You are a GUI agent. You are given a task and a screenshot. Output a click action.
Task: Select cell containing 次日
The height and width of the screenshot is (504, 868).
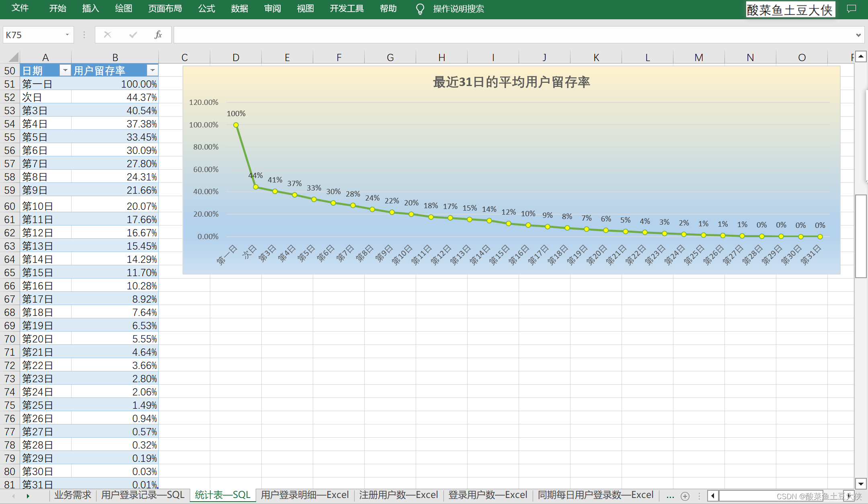(45, 97)
